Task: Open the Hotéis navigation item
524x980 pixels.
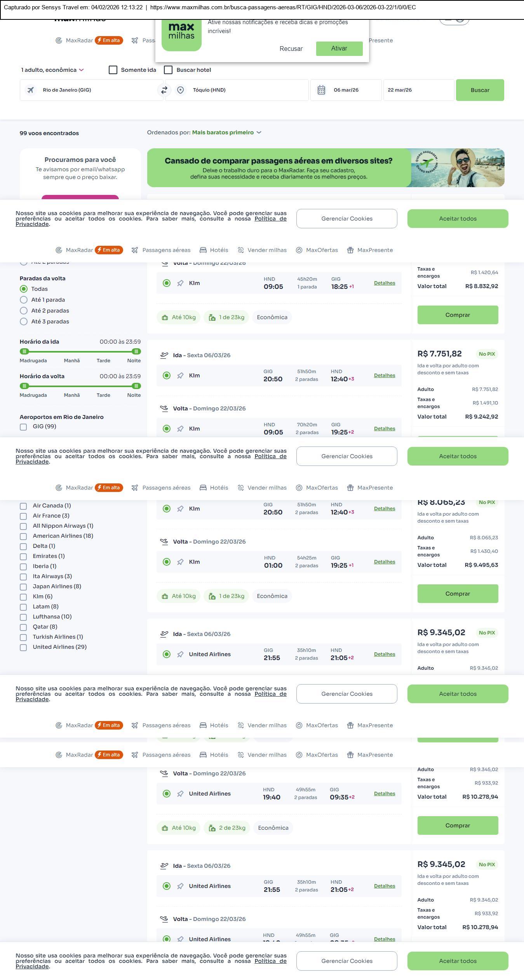Action: [x=214, y=250]
